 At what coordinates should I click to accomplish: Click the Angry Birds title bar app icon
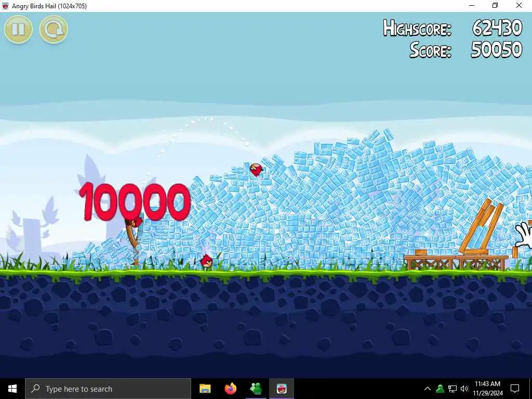tap(5, 6)
